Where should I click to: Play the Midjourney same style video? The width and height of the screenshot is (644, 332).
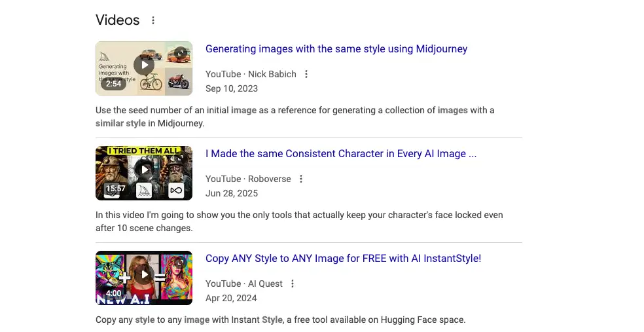[x=144, y=64]
